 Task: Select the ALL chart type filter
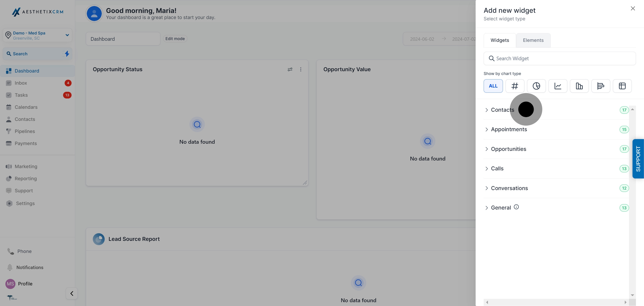click(x=493, y=86)
